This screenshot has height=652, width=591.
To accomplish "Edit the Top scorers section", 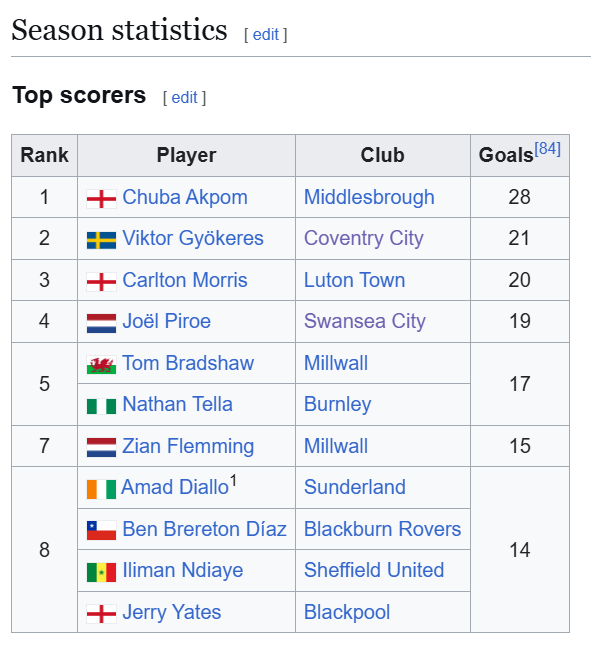I will point(184,98).
